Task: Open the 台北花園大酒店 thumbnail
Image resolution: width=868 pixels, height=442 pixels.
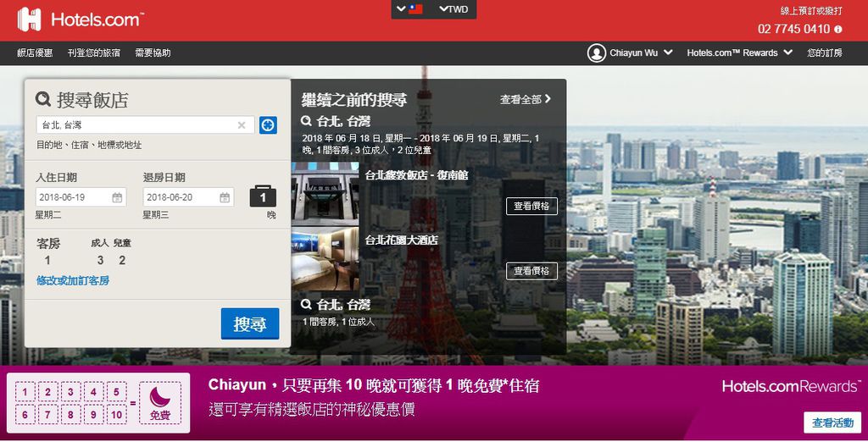Action: coord(325,259)
